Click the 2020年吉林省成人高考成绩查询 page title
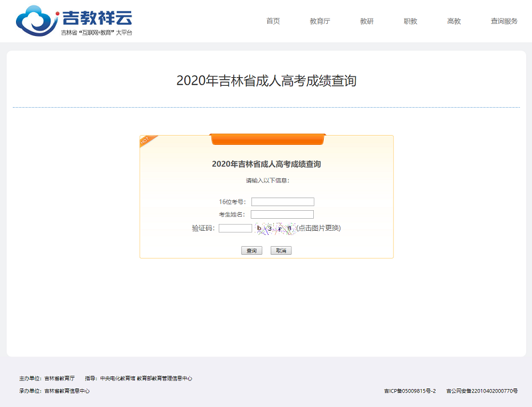The width and height of the screenshot is (532, 407). [267, 80]
